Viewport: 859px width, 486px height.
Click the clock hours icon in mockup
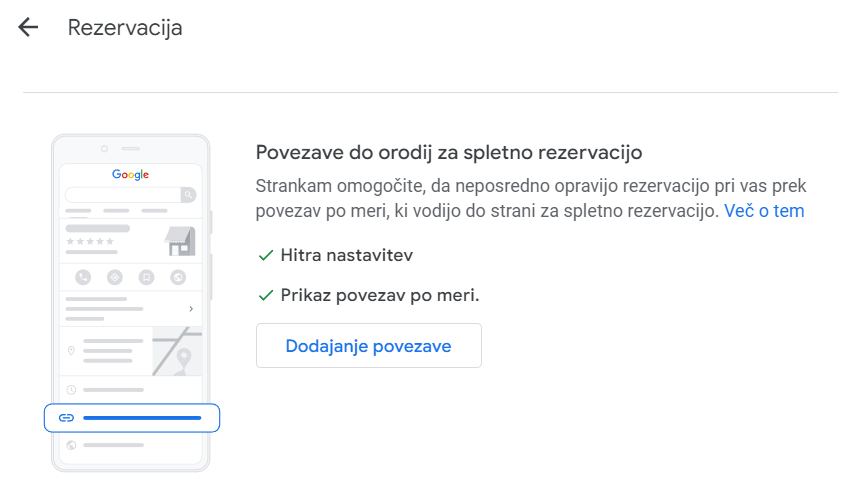pyautogui.click(x=71, y=389)
